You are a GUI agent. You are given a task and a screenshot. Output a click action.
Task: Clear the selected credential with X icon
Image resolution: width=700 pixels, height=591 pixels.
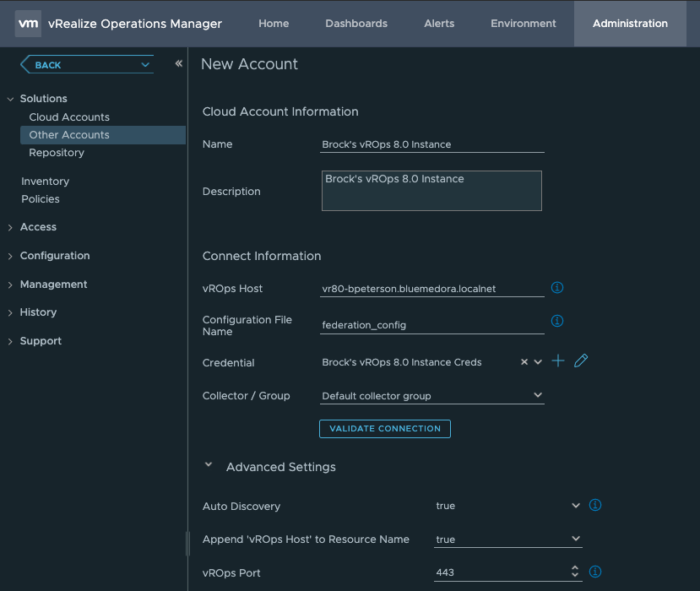524,362
